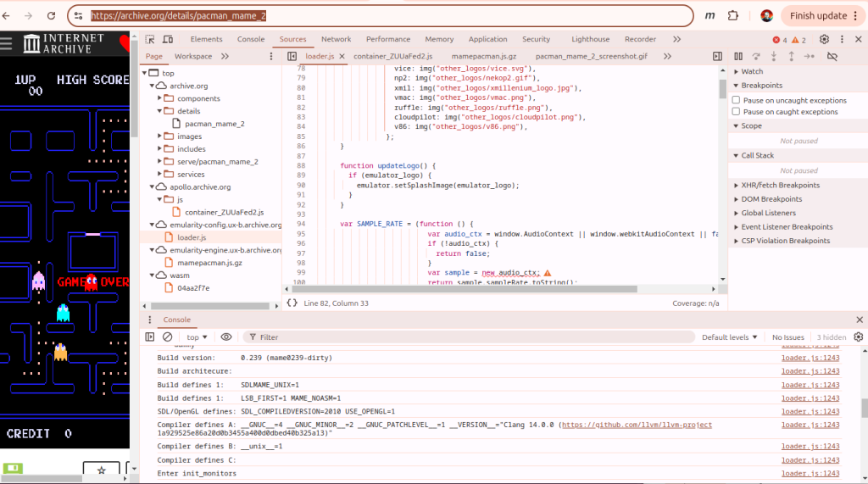Open DevTools settings gear
Image resolution: width=868 pixels, height=484 pixels.
coord(824,39)
